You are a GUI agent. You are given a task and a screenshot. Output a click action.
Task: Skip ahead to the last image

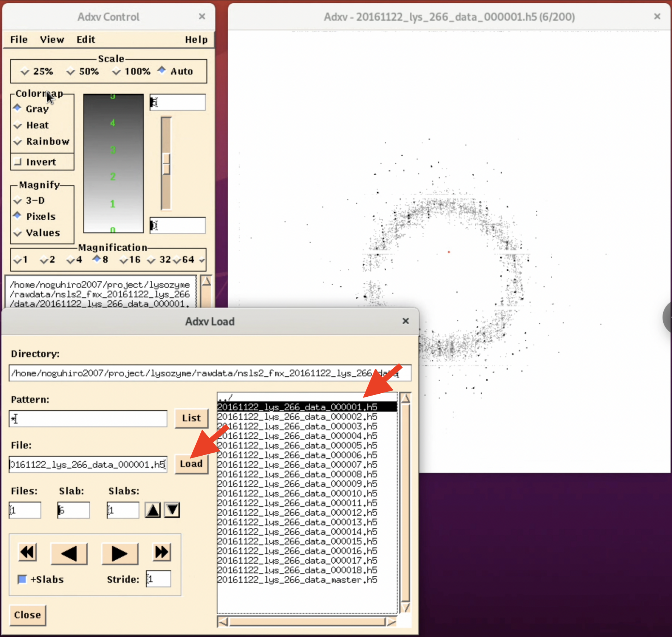point(161,552)
